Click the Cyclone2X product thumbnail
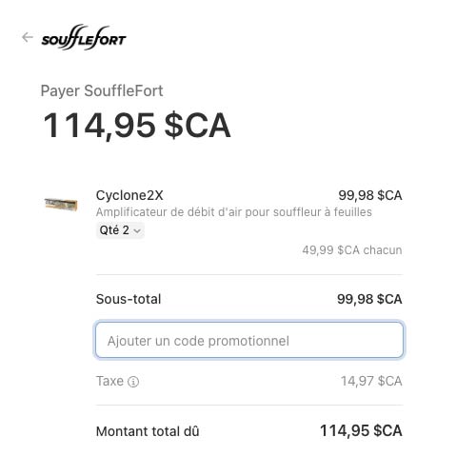Screen dimensions: 476x476 point(61,205)
